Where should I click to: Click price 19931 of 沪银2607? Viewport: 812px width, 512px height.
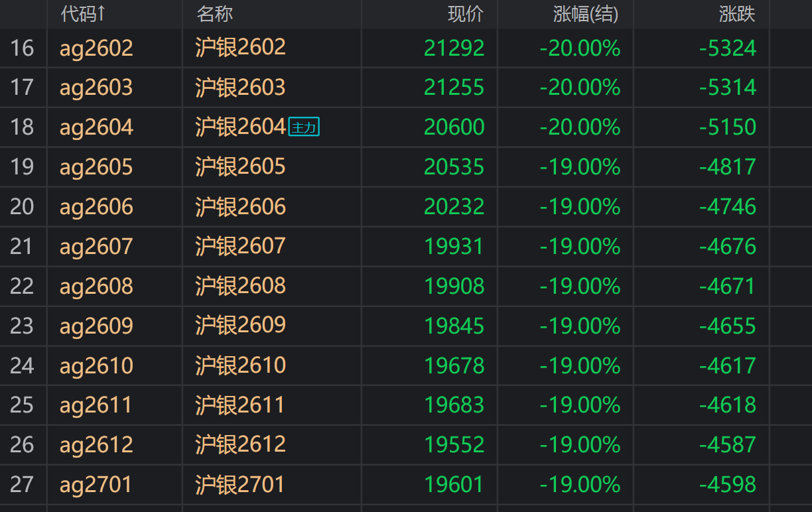tap(454, 246)
